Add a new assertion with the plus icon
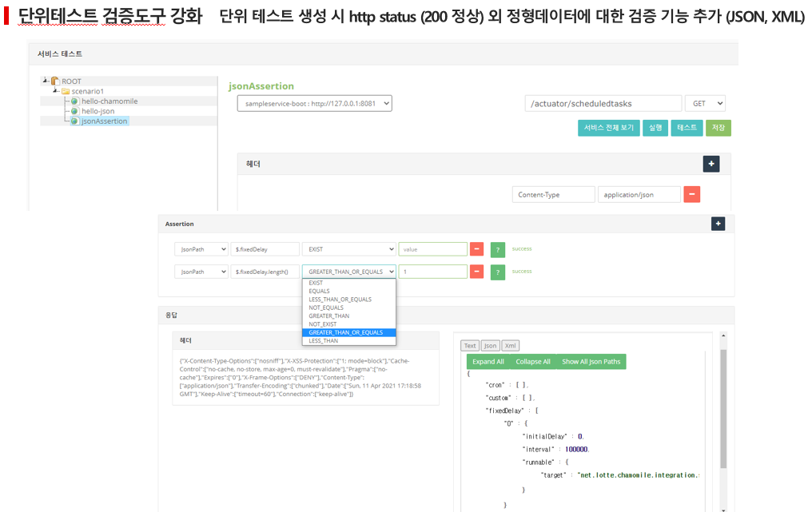The height and width of the screenshot is (512, 812). pos(718,224)
